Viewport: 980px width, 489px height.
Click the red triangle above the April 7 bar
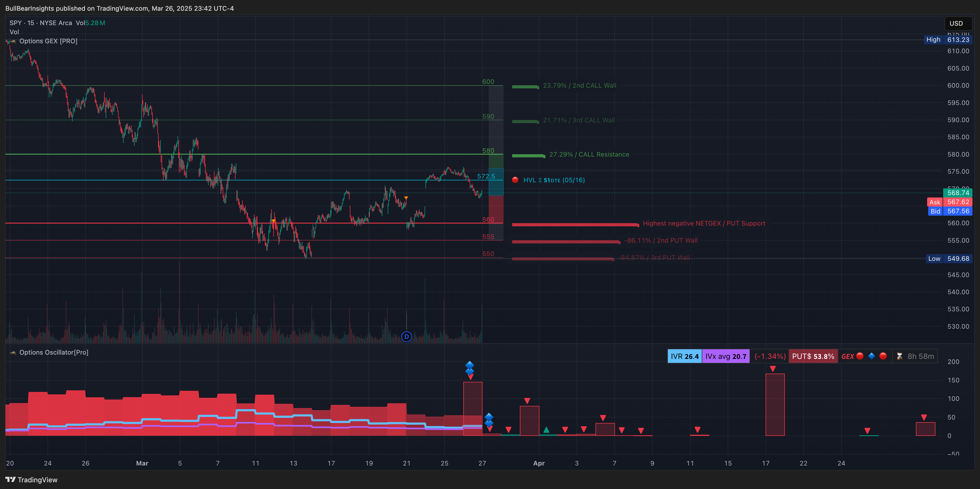pyautogui.click(x=603, y=418)
